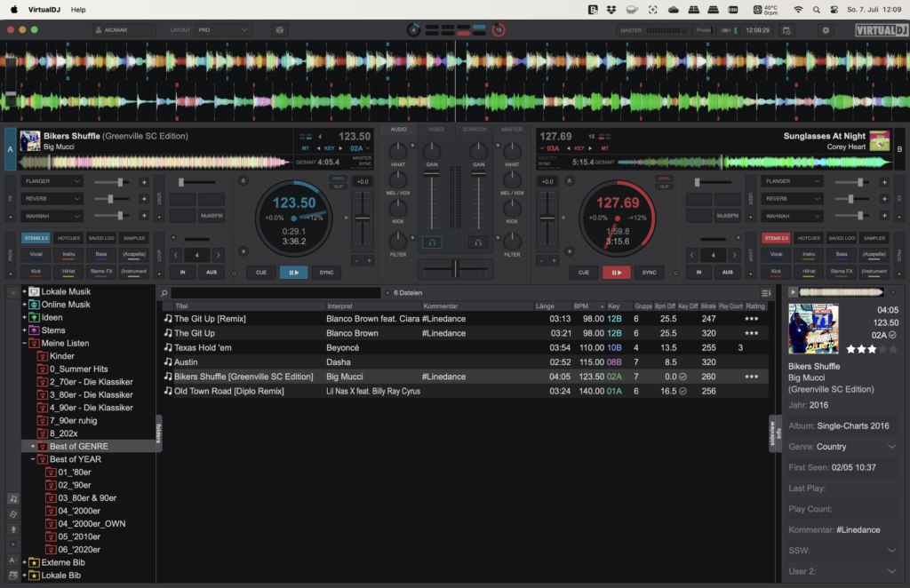Open the PRO layout dropdown
Viewport: 910px width, 588px height.
tap(223, 30)
